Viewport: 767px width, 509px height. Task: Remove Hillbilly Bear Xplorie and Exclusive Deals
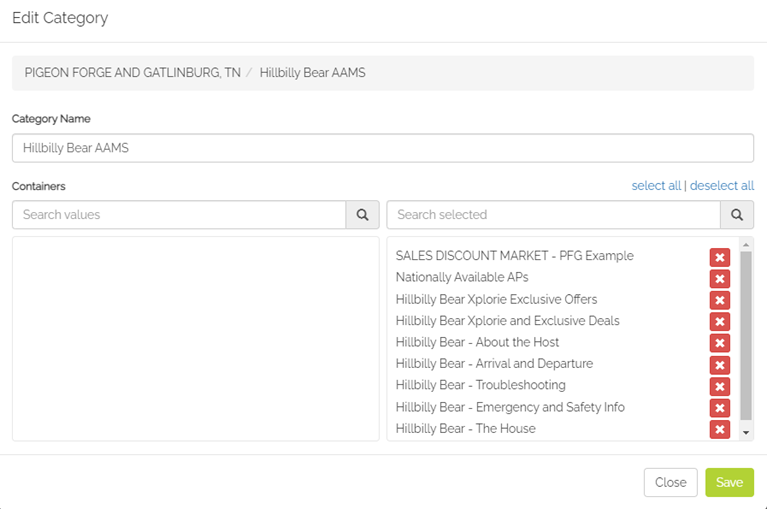720,322
